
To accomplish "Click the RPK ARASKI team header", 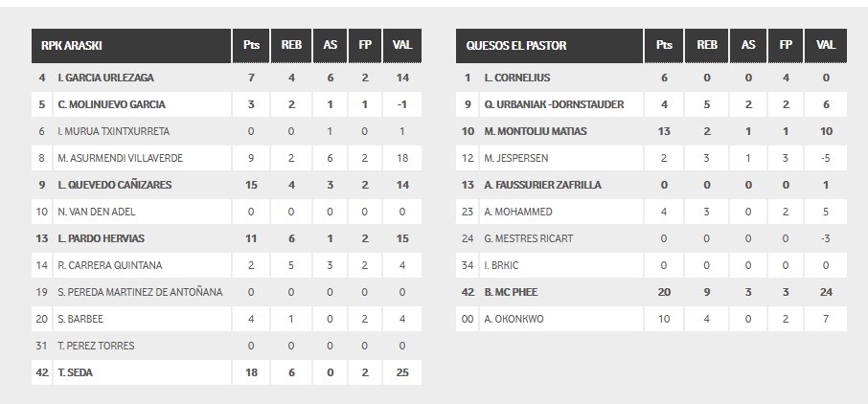I will coord(72,45).
